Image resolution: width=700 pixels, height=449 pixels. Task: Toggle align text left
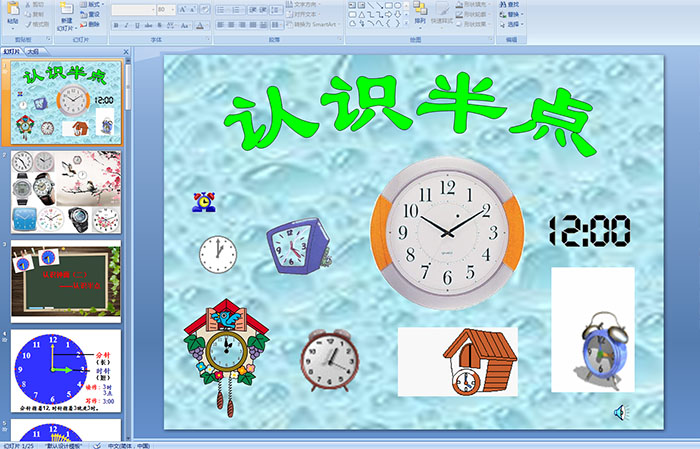coord(221,25)
